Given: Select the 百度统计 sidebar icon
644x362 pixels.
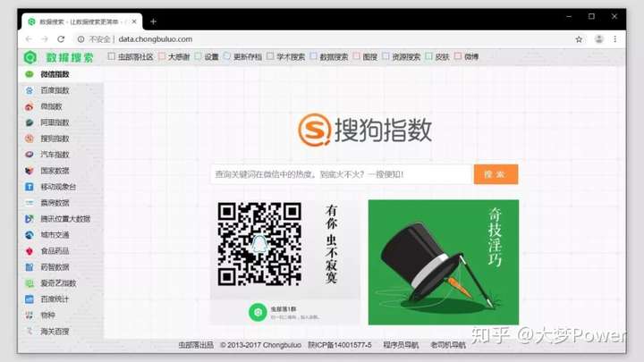Looking at the screenshot, I should pos(30,299).
